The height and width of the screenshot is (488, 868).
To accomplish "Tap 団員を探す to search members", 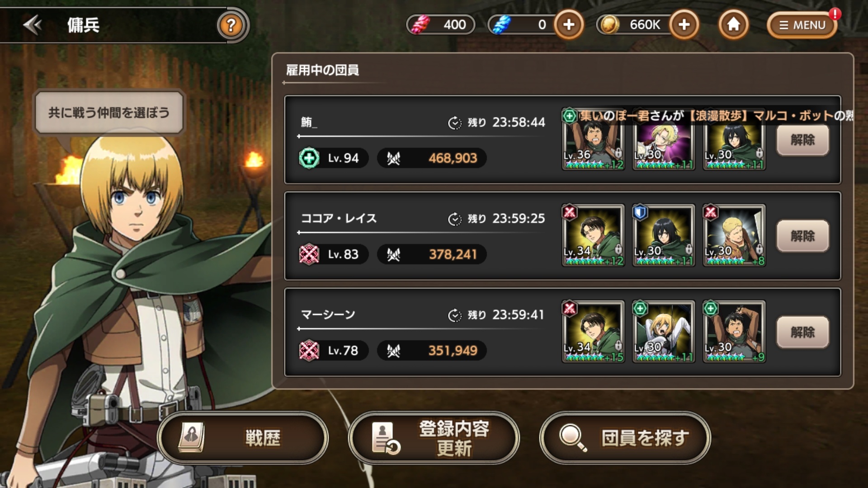I will 625,438.
